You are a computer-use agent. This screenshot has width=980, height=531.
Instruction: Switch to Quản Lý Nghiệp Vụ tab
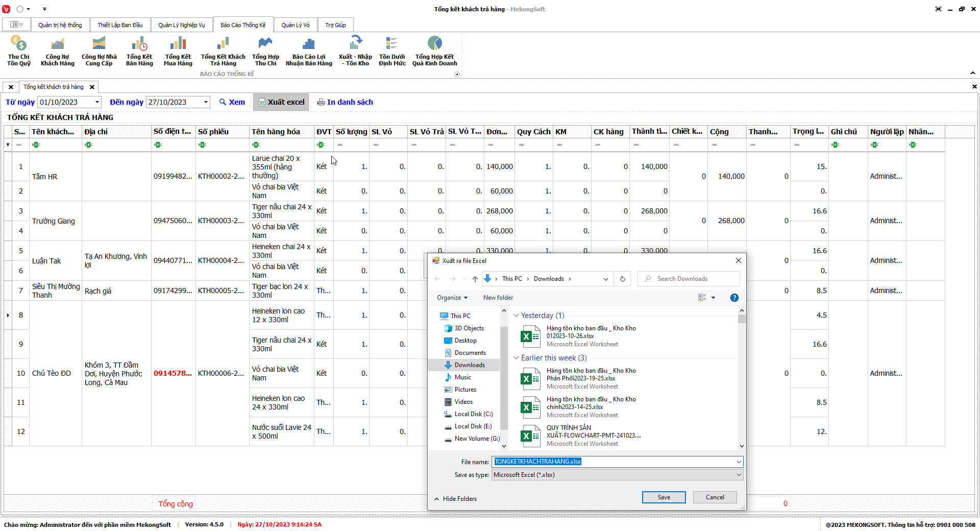coord(181,25)
